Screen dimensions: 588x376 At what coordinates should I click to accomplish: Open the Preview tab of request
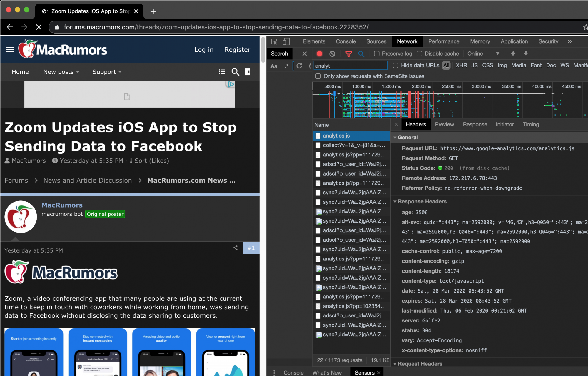coord(444,124)
